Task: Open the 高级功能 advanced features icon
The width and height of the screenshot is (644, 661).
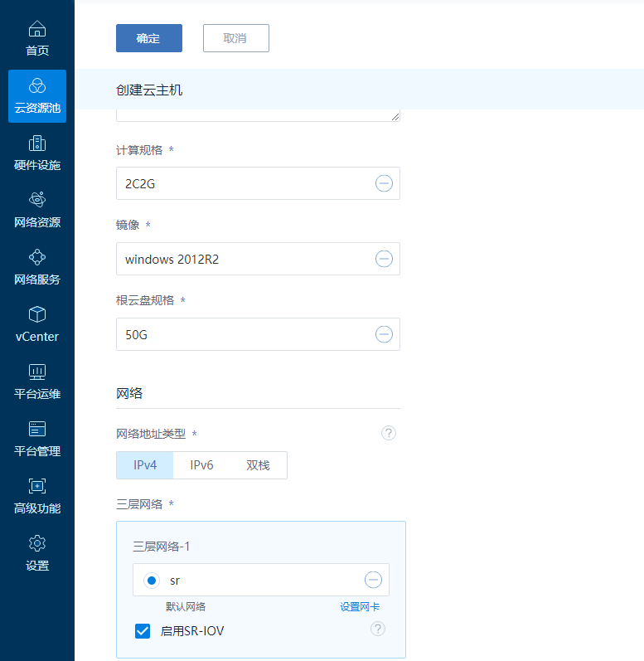Action: [x=37, y=487]
